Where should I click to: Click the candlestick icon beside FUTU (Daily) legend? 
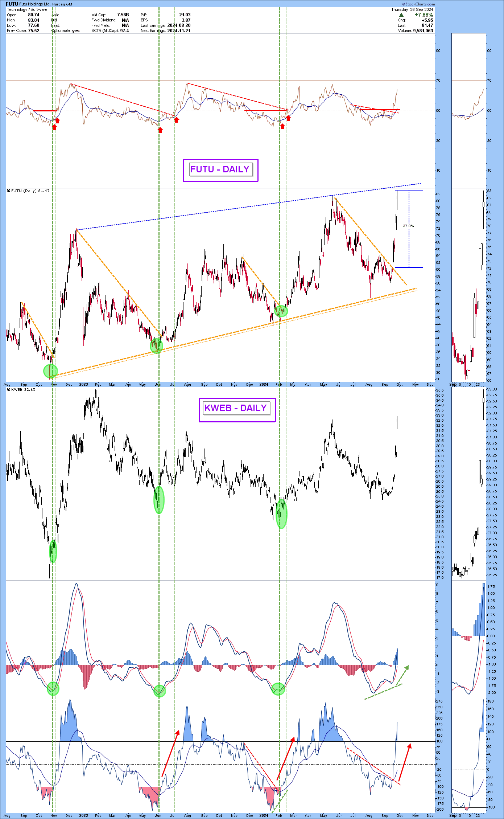[x=9, y=191]
